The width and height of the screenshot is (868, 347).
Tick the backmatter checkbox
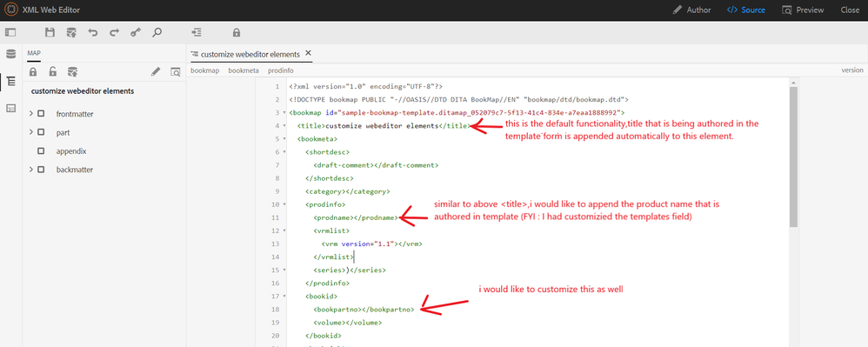pyautogui.click(x=41, y=170)
